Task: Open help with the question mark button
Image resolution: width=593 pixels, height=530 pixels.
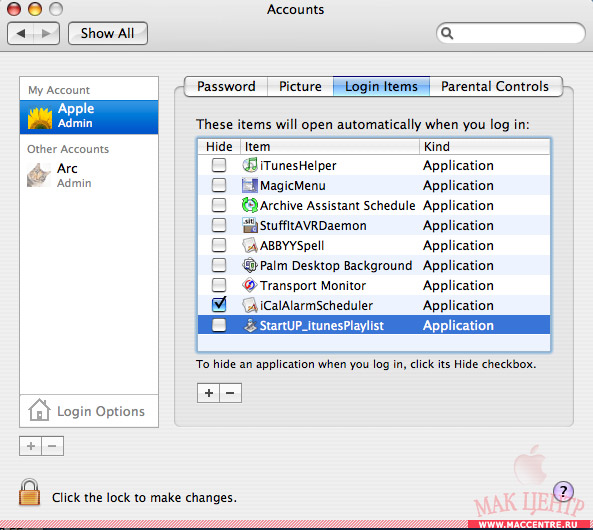Action: (x=564, y=492)
